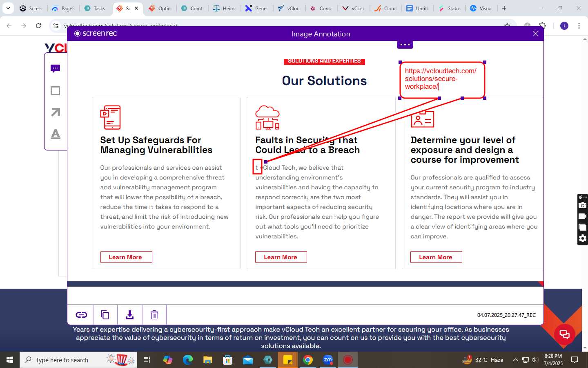Close the Image Annotation window
This screenshot has width=588, height=368.
coord(536,34)
